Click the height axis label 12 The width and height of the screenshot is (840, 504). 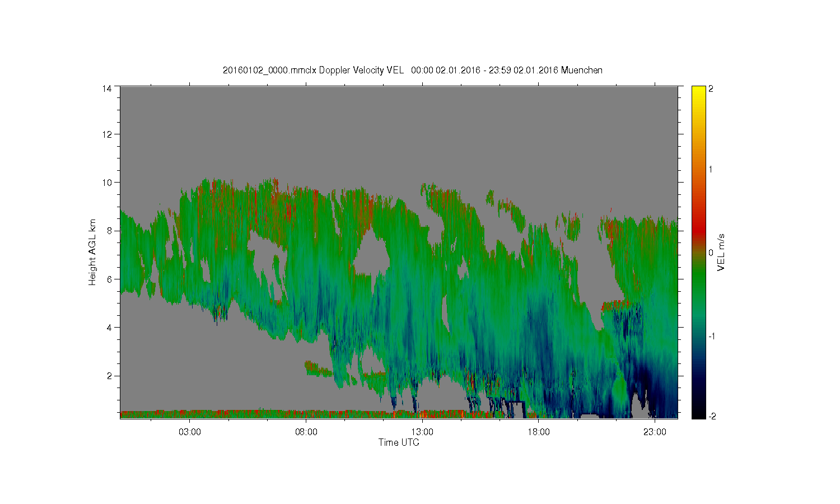coord(106,134)
